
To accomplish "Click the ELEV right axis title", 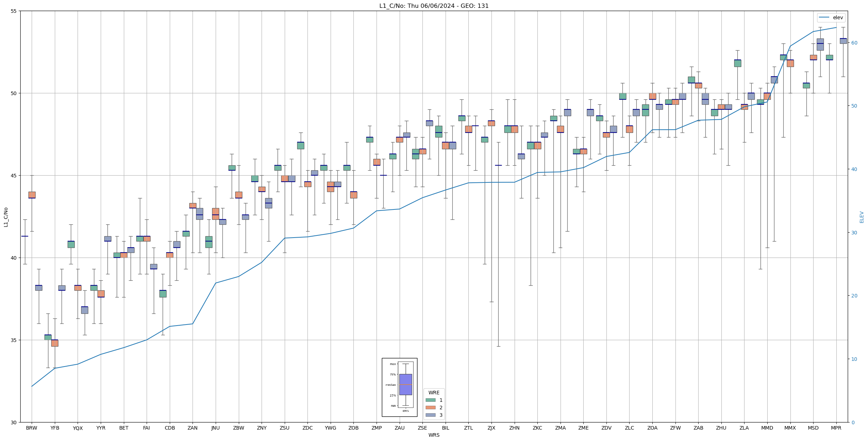I will 862,217.
